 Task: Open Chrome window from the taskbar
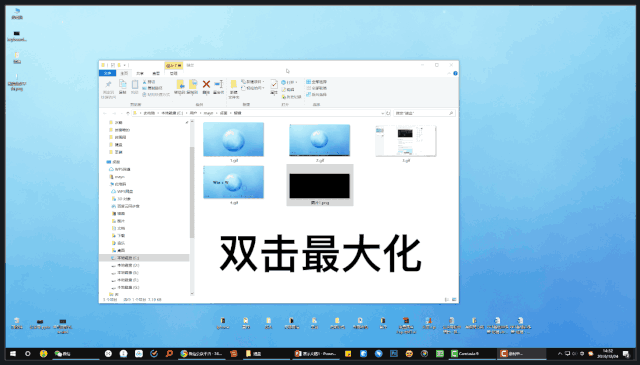tap(202, 354)
